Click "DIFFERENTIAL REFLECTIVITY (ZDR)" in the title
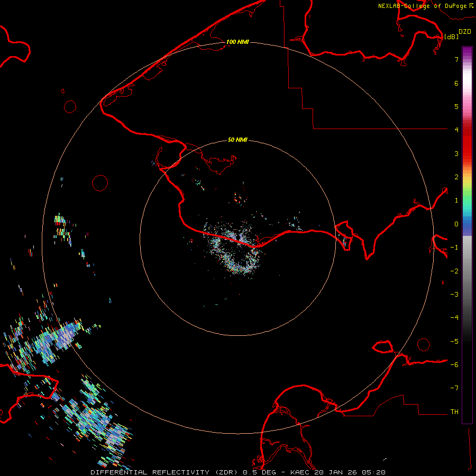The image size is (476, 476). 166,472
